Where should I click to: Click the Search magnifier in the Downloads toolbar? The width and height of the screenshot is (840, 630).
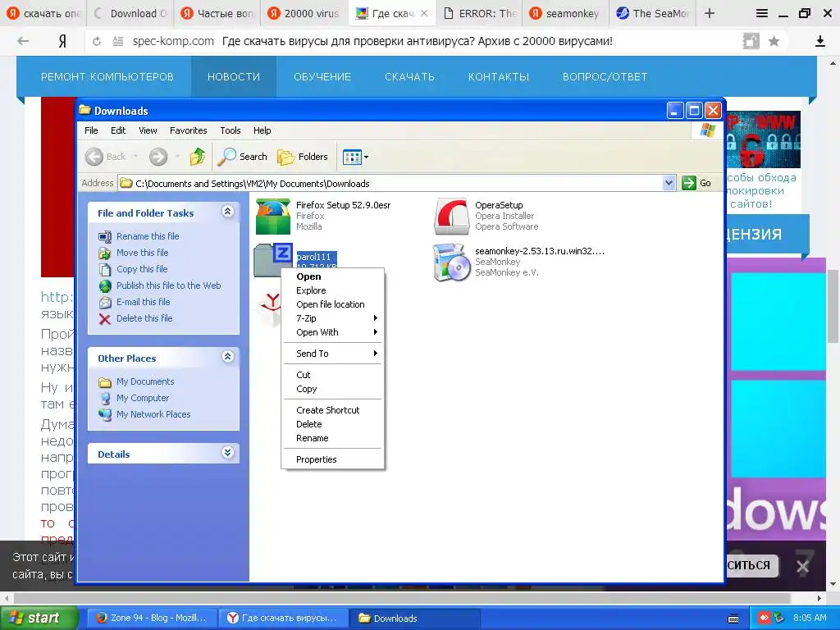tap(242, 157)
